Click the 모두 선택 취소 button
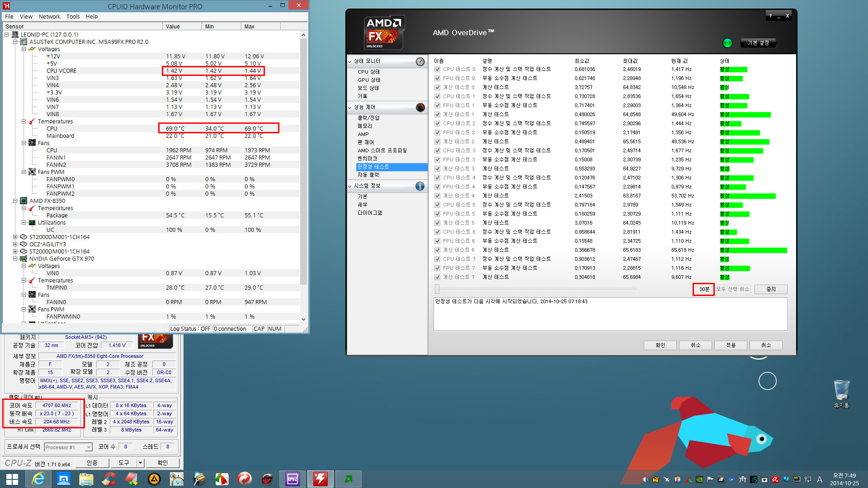This screenshot has width=868, height=488. [x=733, y=289]
